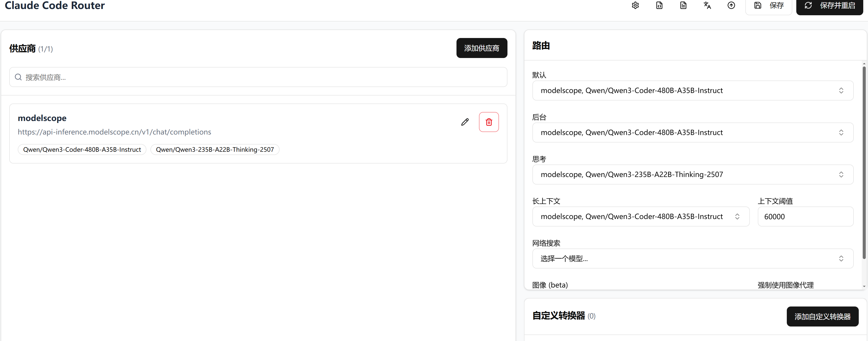Open the 网络搜索 选择一个模型 dropdown
868x341 pixels.
coord(692,259)
